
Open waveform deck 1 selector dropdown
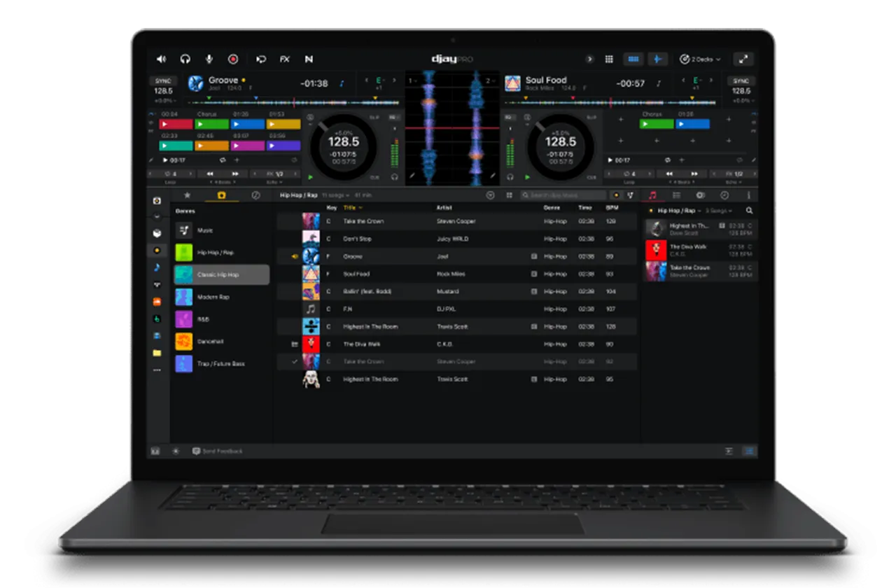pyautogui.click(x=413, y=80)
